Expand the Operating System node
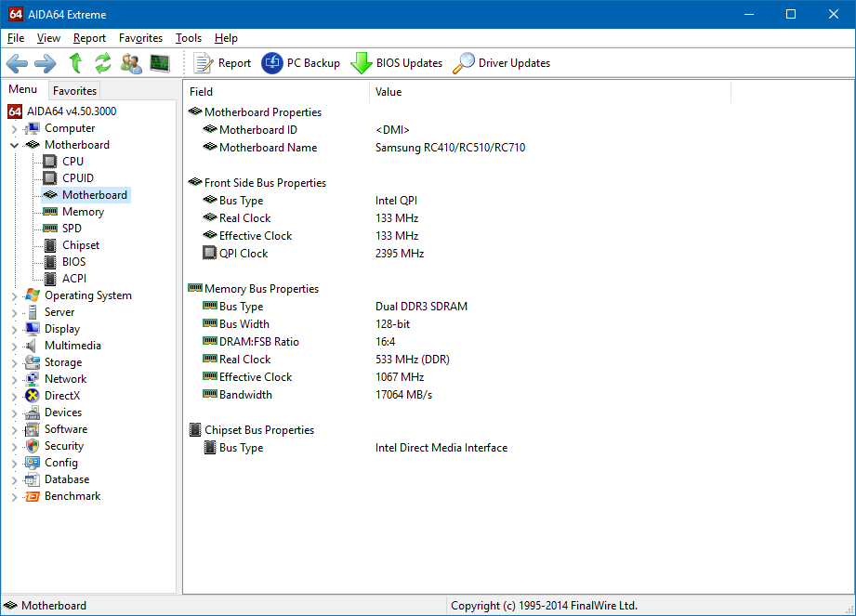The height and width of the screenshot is (616, 856). pyautogui.click(x=15, y=295)
